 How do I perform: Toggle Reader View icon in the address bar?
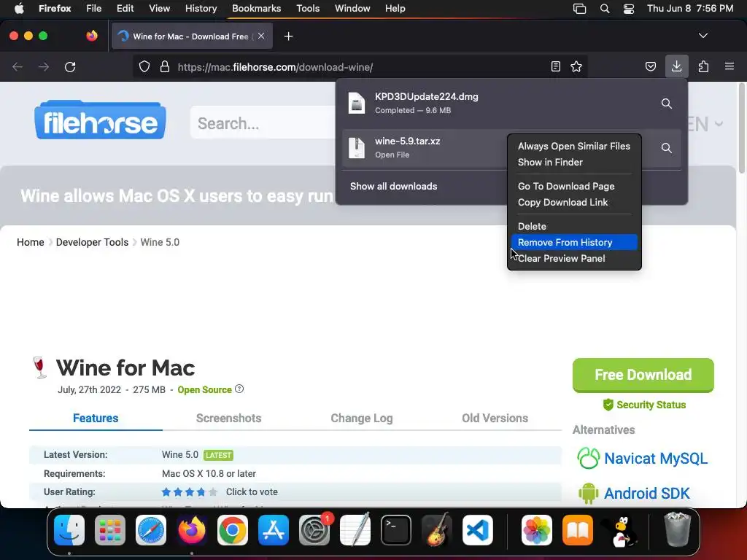point(555,66)
